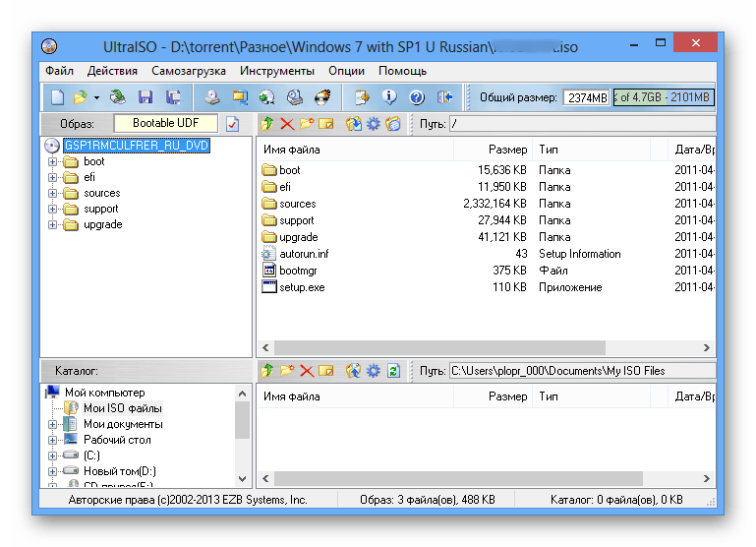Expand the boot folder in image tree
This screenshot has width=756, height=547.
click(52, 161)
